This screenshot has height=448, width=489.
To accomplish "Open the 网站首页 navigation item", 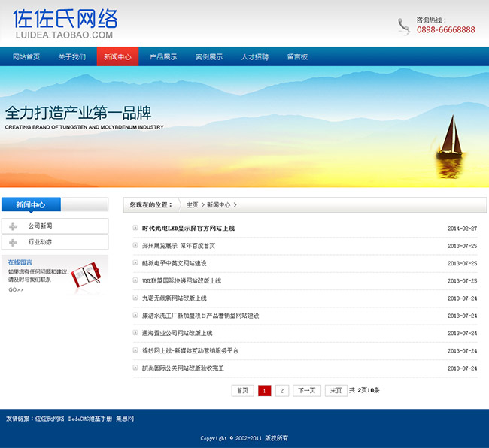I will pyautogui.click(x=26, y=56).
